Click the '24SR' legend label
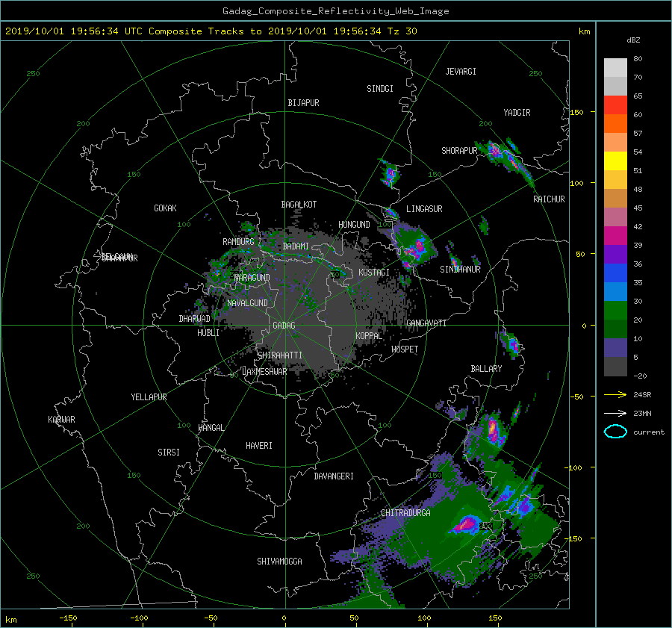The height and width of the screenshot is (628, 672). [642, 395]
